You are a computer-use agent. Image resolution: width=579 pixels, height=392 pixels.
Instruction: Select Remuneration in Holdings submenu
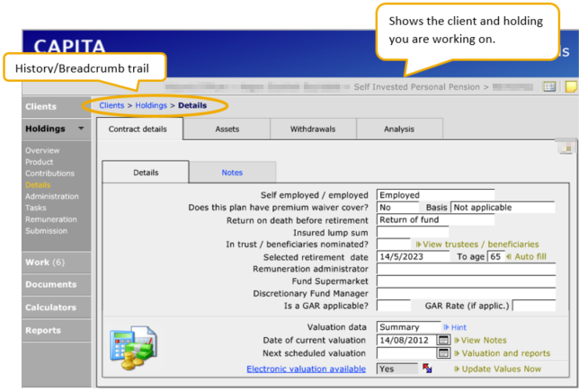(x=51, y=219)
